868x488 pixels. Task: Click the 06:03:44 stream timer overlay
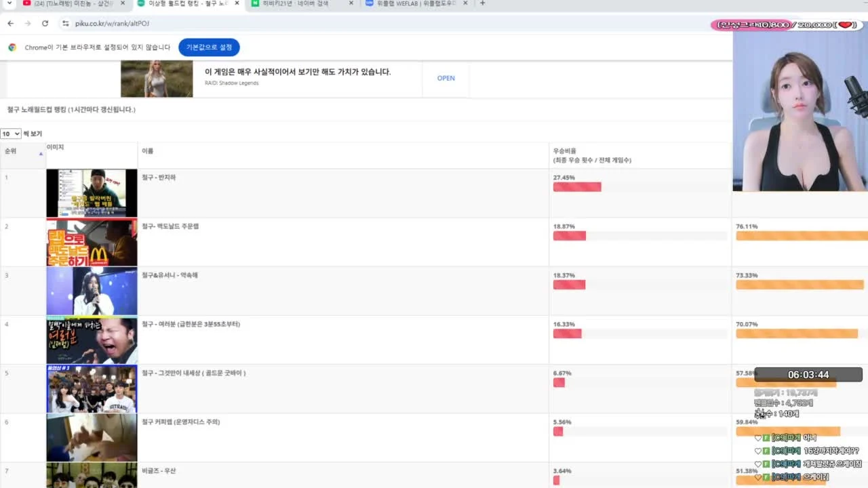(x=808, y=375)
